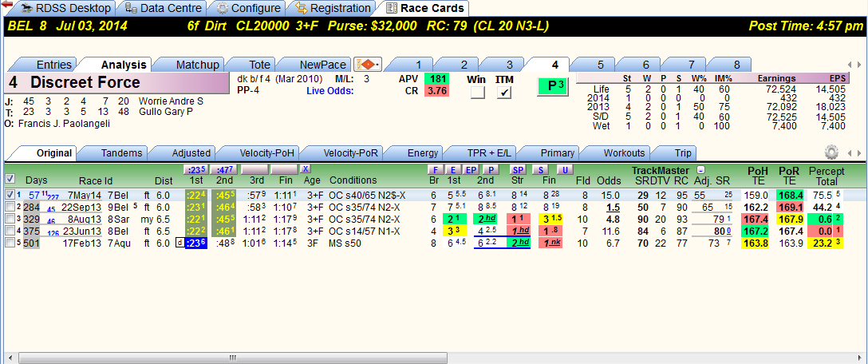This screenshot has width=868, height=364.
Task: Open the settings gear icon
Action: point(831,152)
